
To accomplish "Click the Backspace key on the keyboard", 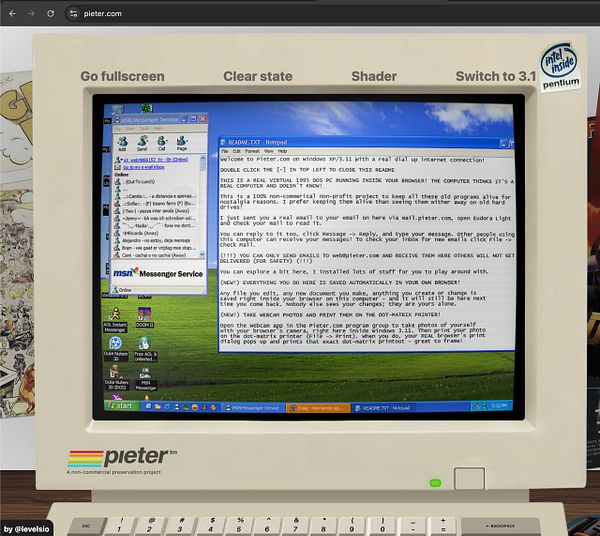I will tap(500, 526).
